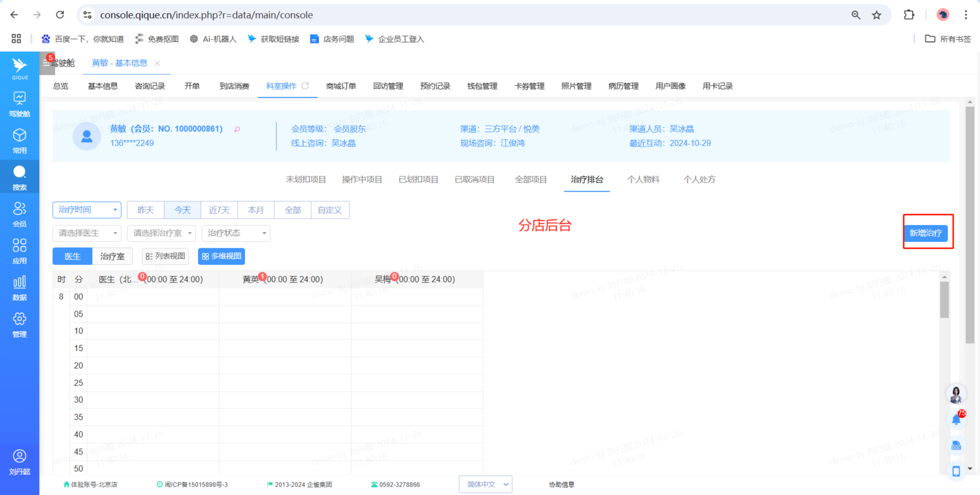
Task: Click the notification bell with 75 badge
Action: tap(956, 419)
